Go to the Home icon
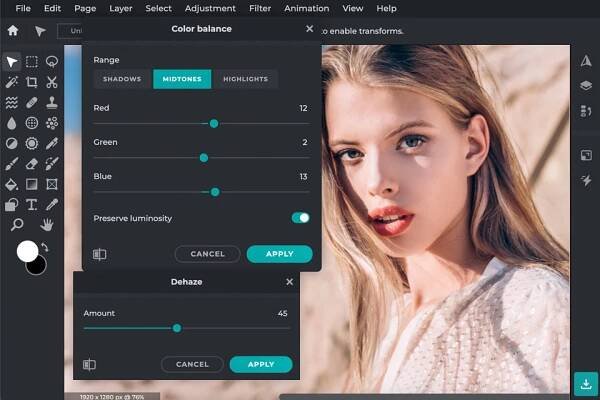 [x=13, y=30]
